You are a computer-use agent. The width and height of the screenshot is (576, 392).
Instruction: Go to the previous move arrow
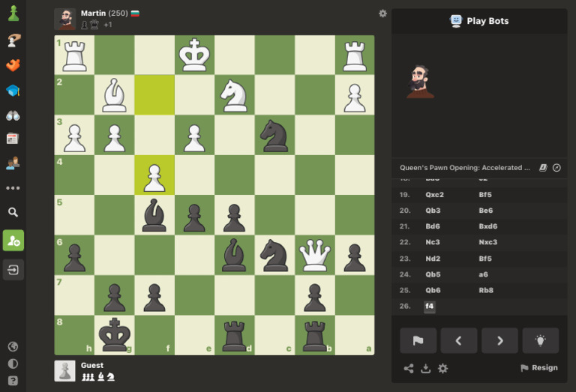459,340
